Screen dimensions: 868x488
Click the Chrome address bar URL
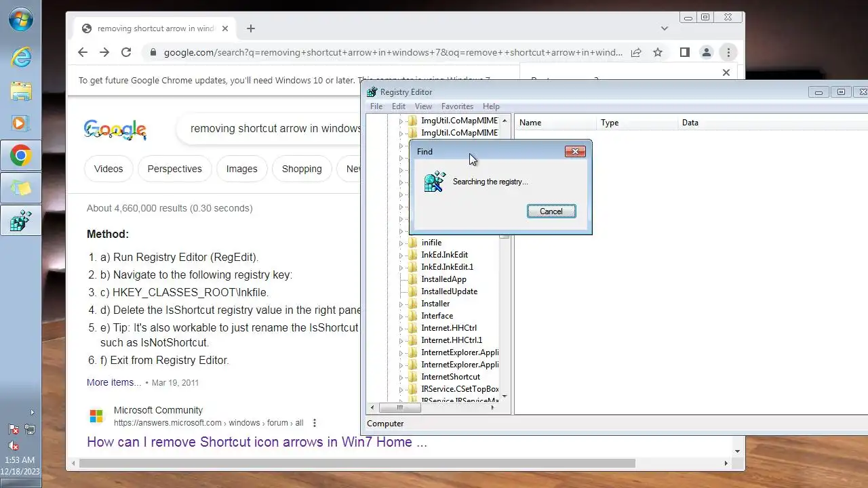click(x=393, y=52)
